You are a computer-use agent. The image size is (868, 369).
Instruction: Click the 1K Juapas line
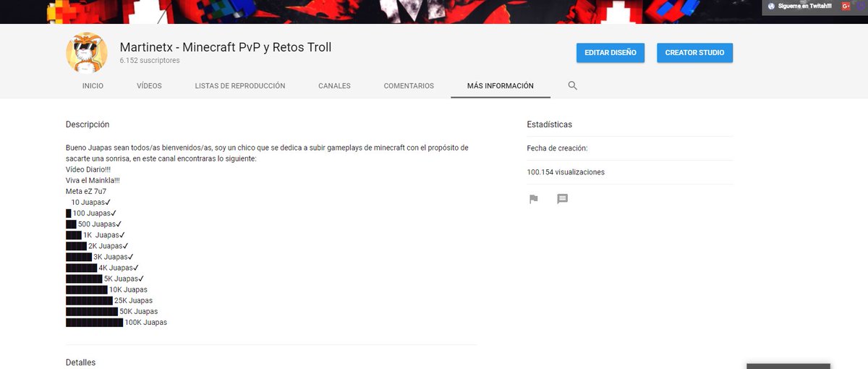pyautogui.click(x=96, y=235)
